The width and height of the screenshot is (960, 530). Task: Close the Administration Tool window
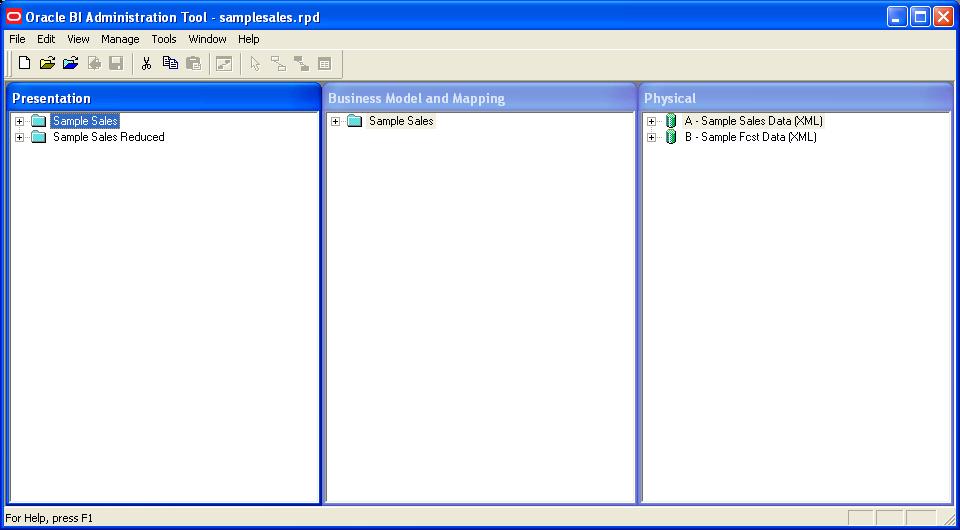coord(943,17)
